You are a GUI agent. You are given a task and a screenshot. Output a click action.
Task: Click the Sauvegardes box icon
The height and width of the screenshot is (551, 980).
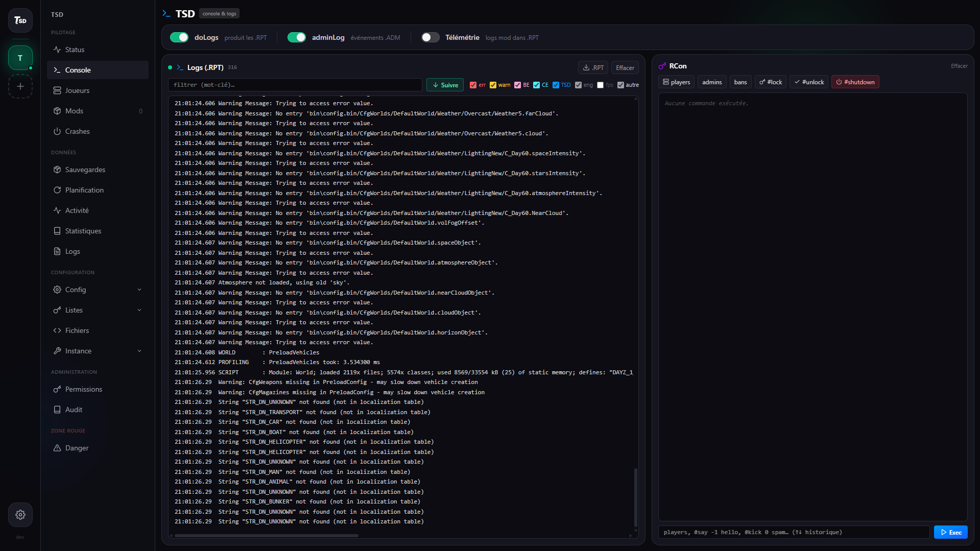(x=57, y=170)
